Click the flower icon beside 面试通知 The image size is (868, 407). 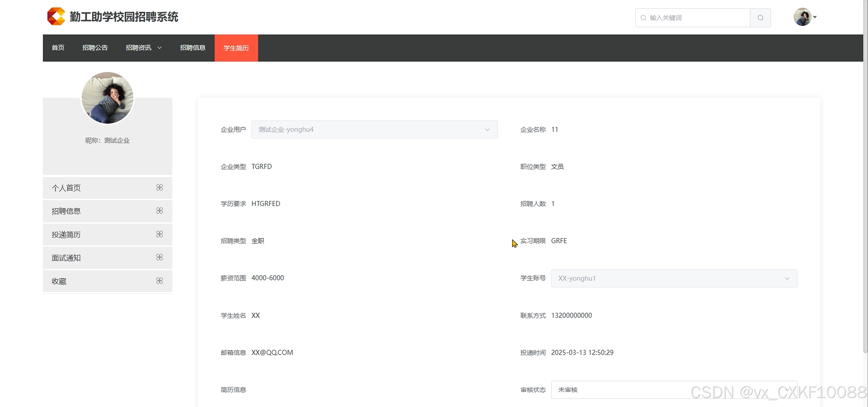159,257
